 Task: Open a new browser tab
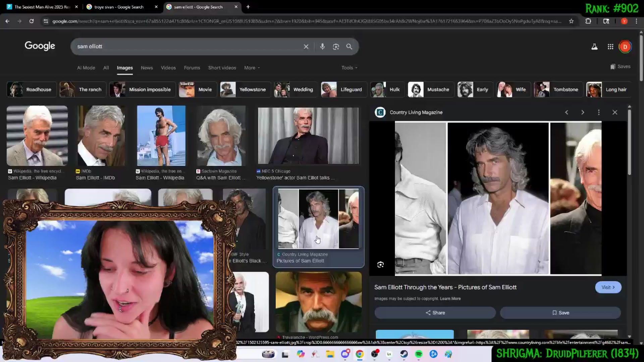coord(248,7)
